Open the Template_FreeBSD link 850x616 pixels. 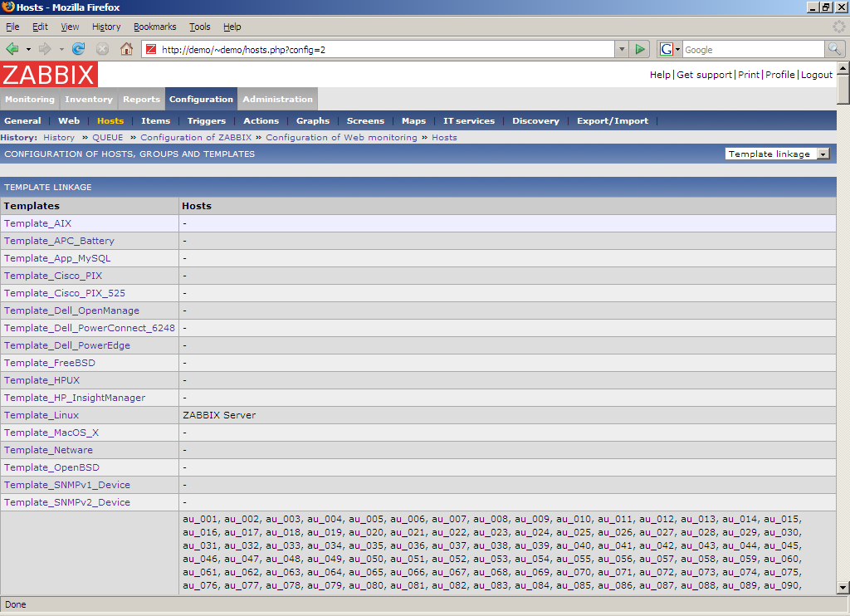click(x=49, y=363)
